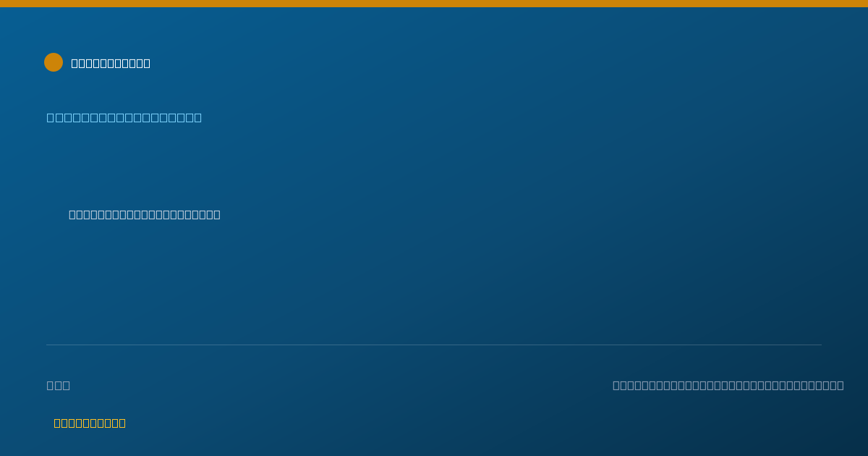
Task: Click the beginning of the pale indented body sentence
Action: pyautogui.click(x=72, y=214)
